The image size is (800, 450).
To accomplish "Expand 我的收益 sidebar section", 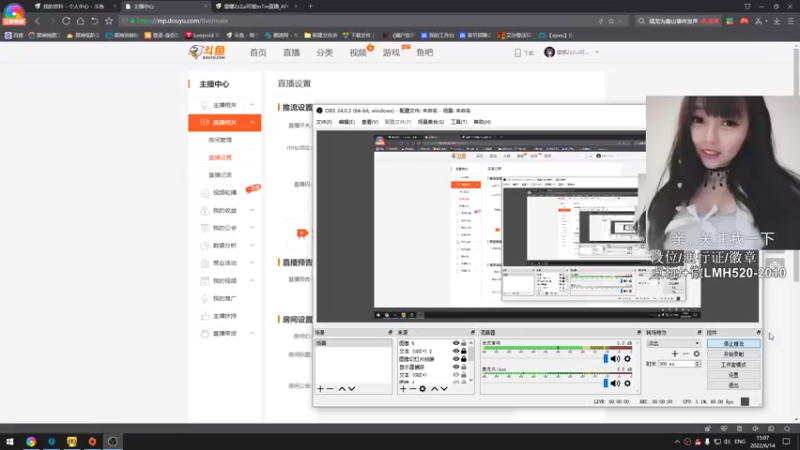I will (252, 210).
